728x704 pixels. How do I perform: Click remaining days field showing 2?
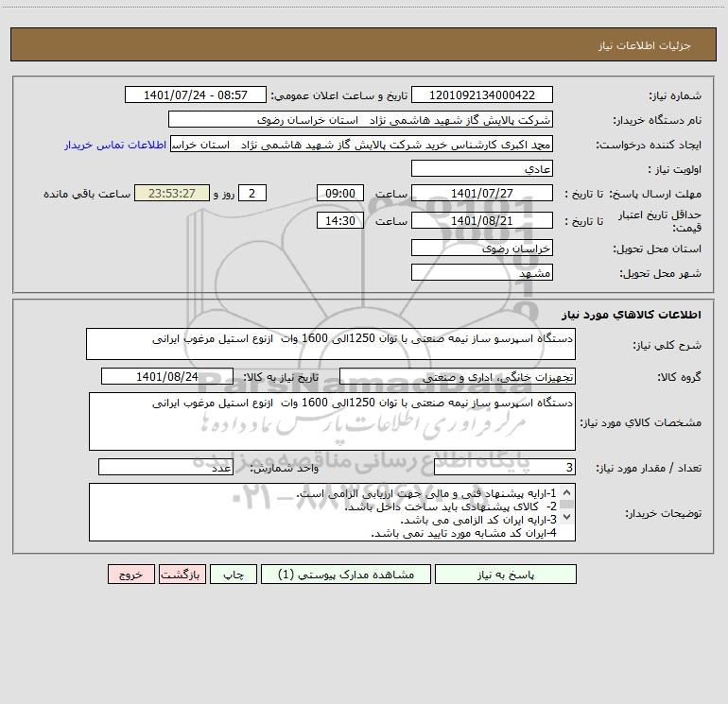click(x=252, y=193)
